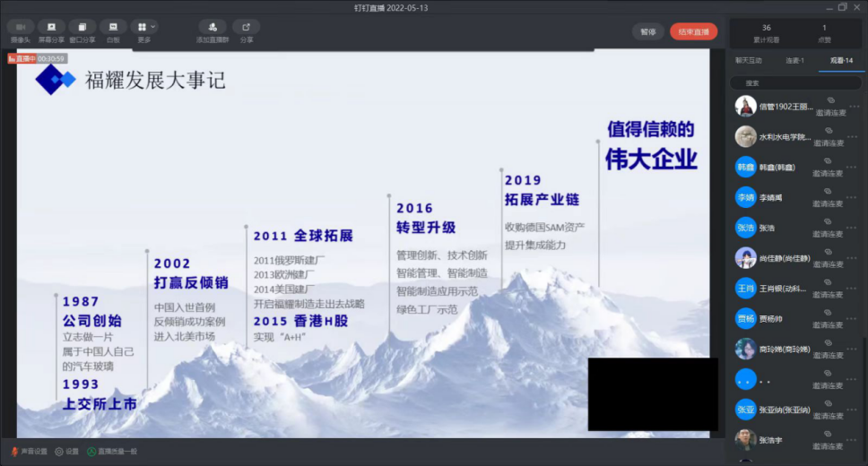The height and width of the screenshot is (466, 868).
Task: Check the live quality (直播质量) indicator
Action: click(x=112, y=452)
